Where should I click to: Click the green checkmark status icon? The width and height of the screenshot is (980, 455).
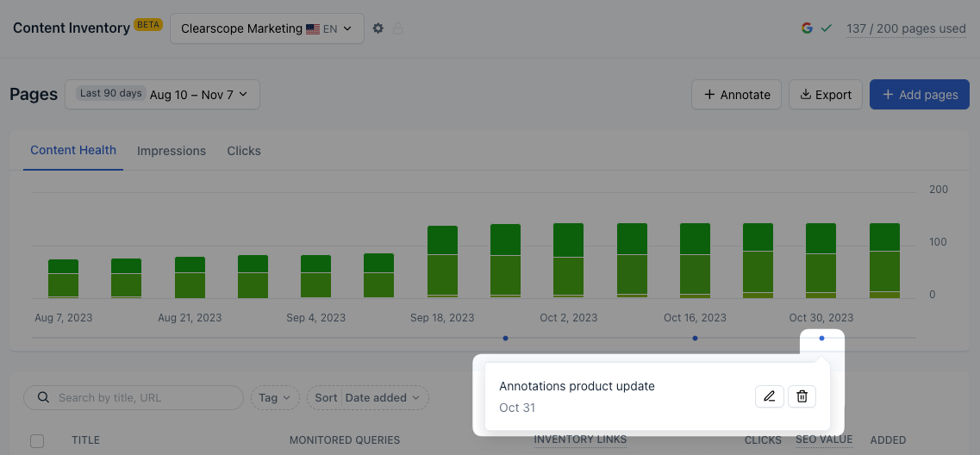click(x=827, y=28)
